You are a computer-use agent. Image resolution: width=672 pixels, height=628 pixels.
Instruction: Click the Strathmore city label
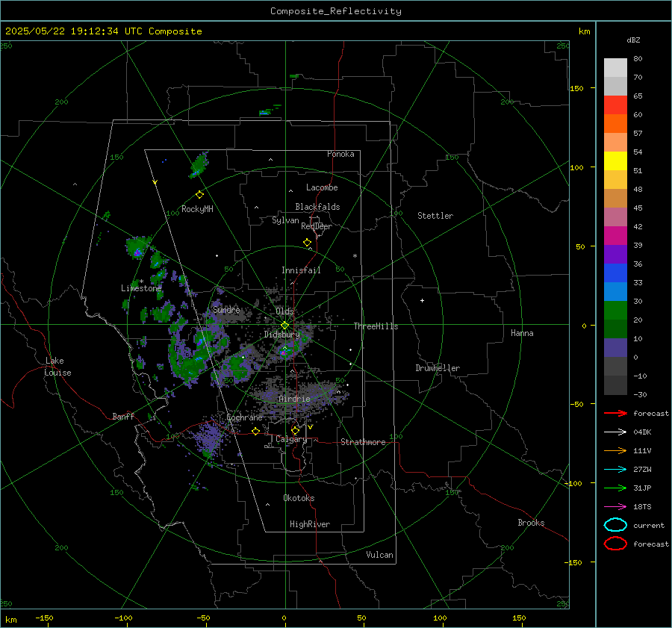click(363, 442)
